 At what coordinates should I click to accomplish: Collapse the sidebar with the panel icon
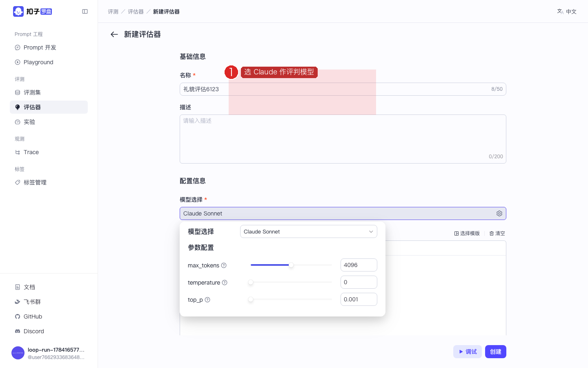[85, 11]
